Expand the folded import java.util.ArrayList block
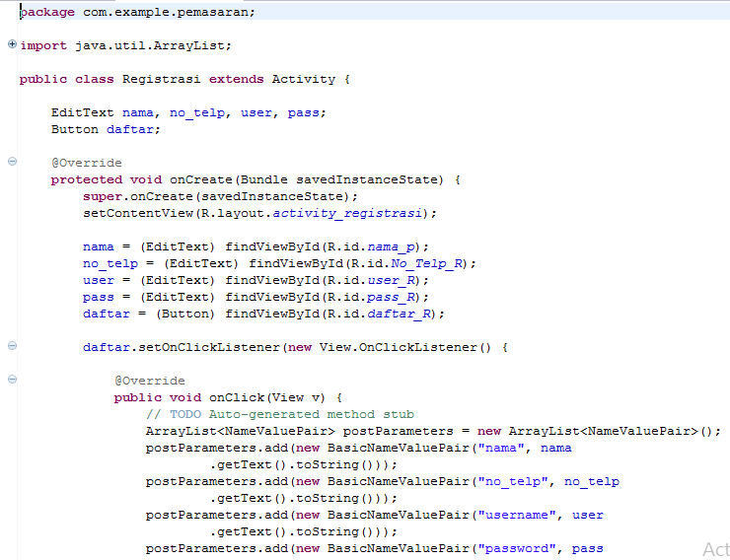 pos(13,44)
